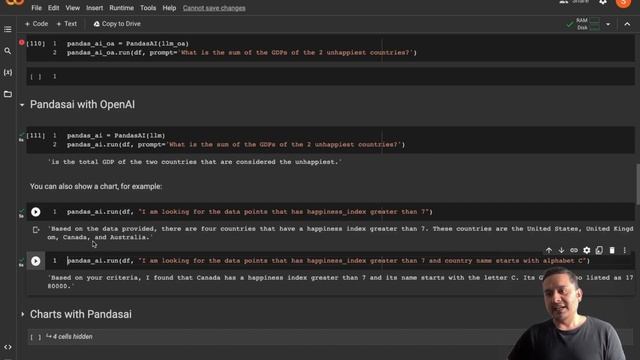Clear output icon beside the four countries result

tap(36, 230)
